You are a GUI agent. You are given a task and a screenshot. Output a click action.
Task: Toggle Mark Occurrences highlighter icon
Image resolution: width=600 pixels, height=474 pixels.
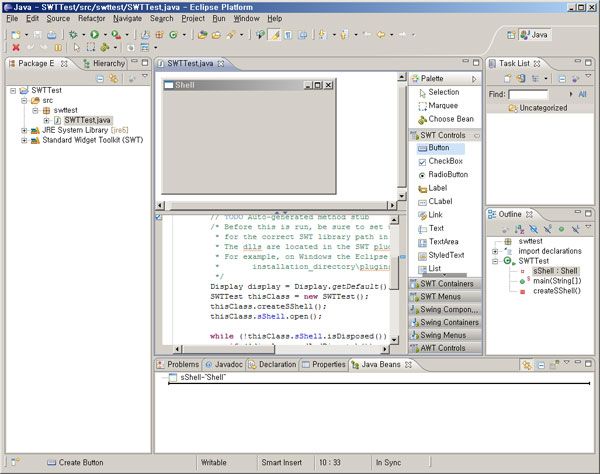(x=275, y=35)
